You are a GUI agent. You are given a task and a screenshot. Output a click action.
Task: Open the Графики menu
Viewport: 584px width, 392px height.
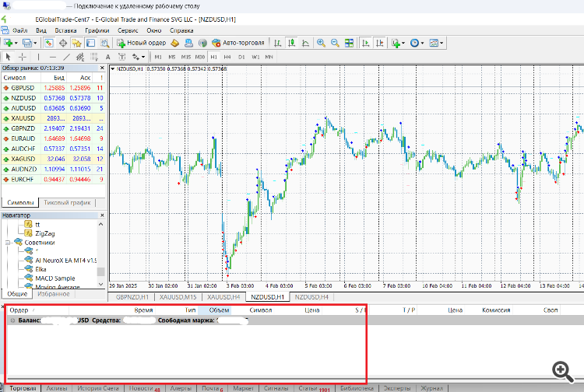97,30
